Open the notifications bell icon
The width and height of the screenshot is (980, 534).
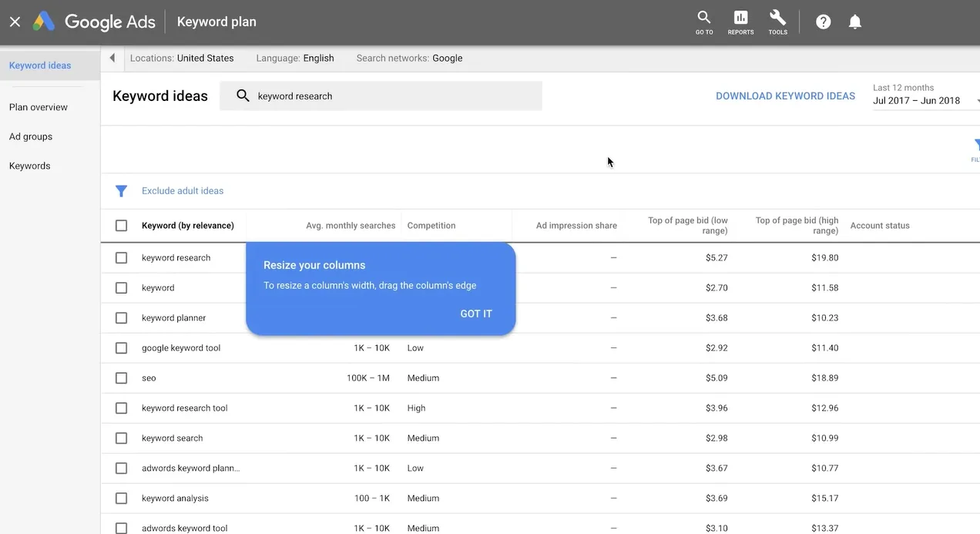pos(854,22)
